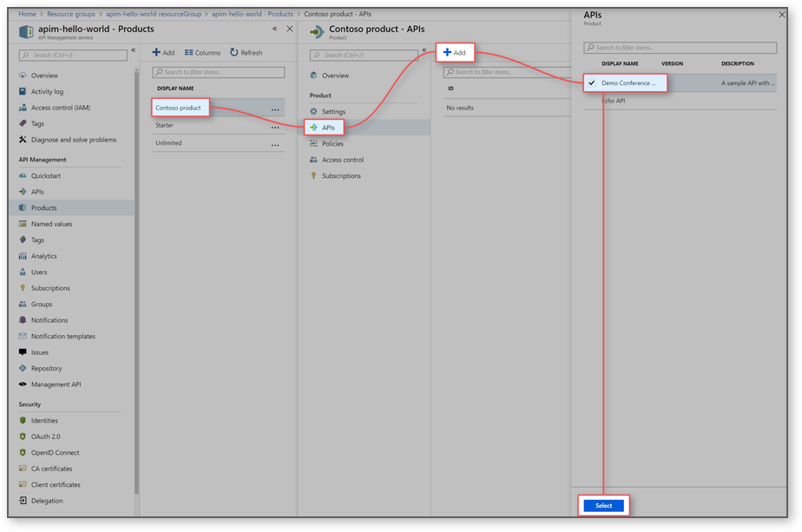Focus the apim-hello-world sidebar search box
This screenshot has width=802, height=532.
tap(73, 56)
